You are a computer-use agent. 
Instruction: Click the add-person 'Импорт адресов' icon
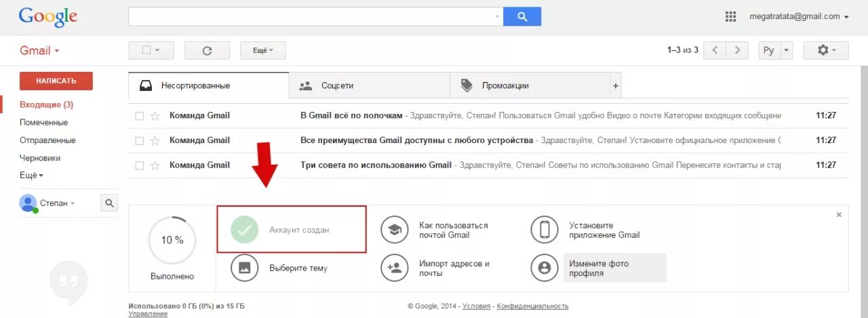(394, 268)
